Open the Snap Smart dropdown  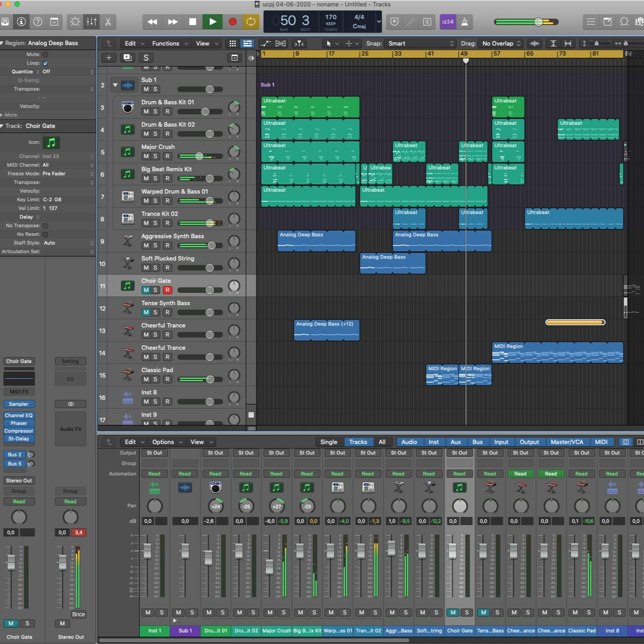pos(421,43)
